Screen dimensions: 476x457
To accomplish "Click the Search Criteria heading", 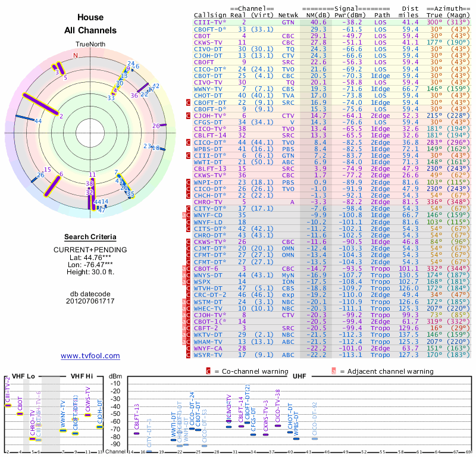I will (90, 237).
